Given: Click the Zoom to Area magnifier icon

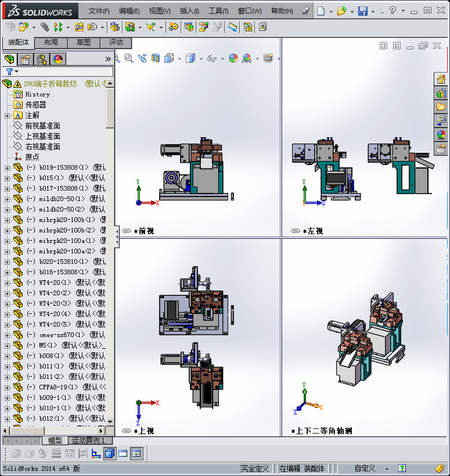Looking at the screenshot, I should point(128,58).
